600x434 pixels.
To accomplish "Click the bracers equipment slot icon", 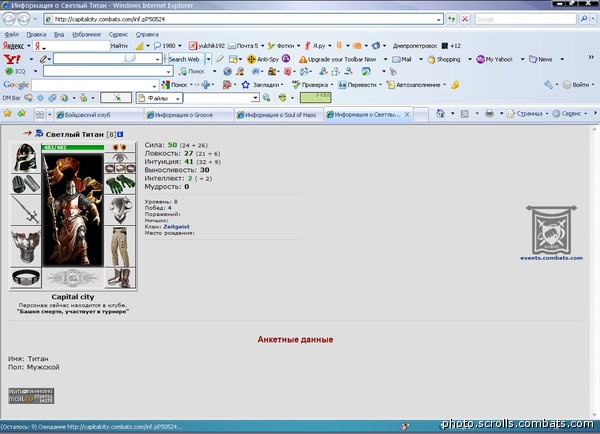I will (x=26, y=184).
